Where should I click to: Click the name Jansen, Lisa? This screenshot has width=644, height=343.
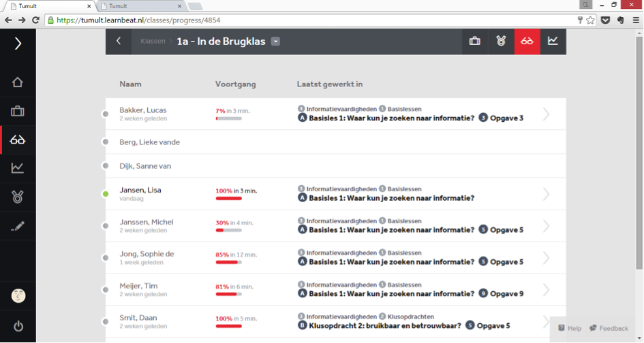coord(140,190)
